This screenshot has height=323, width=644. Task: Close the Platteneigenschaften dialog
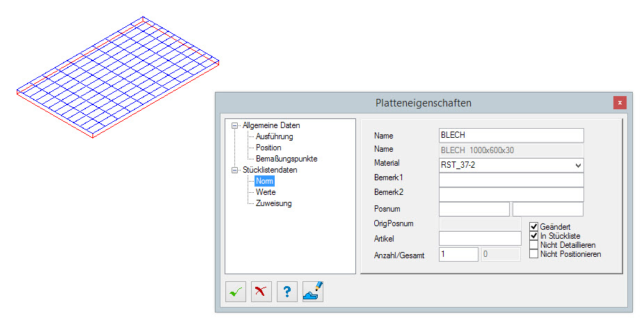point(620,103)
